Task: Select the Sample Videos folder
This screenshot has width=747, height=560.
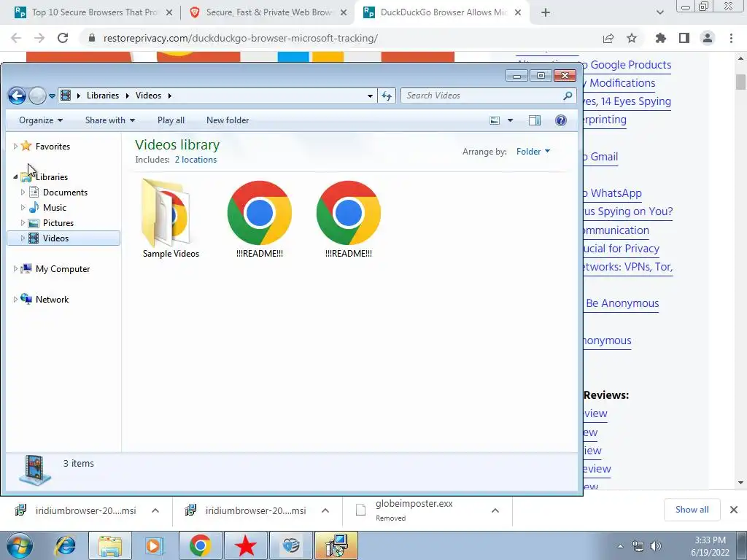Action: (171, 218)
